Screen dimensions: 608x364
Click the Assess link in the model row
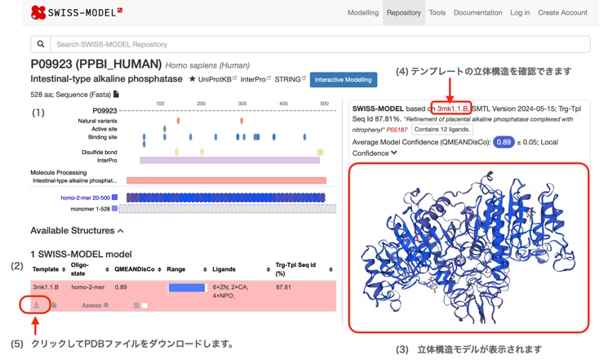coord(91,305)
